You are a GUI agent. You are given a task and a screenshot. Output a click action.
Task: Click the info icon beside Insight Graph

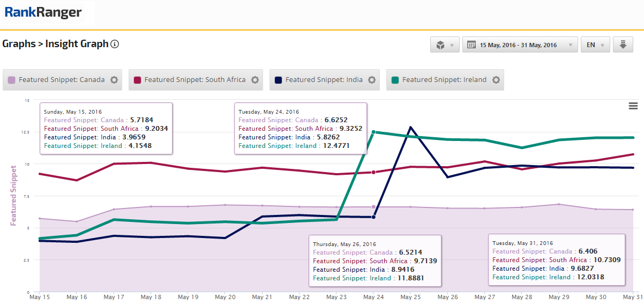115,44
